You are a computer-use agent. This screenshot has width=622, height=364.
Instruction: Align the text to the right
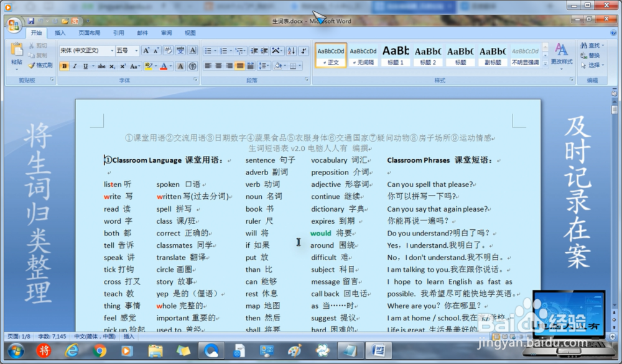(x=230, y=66)
